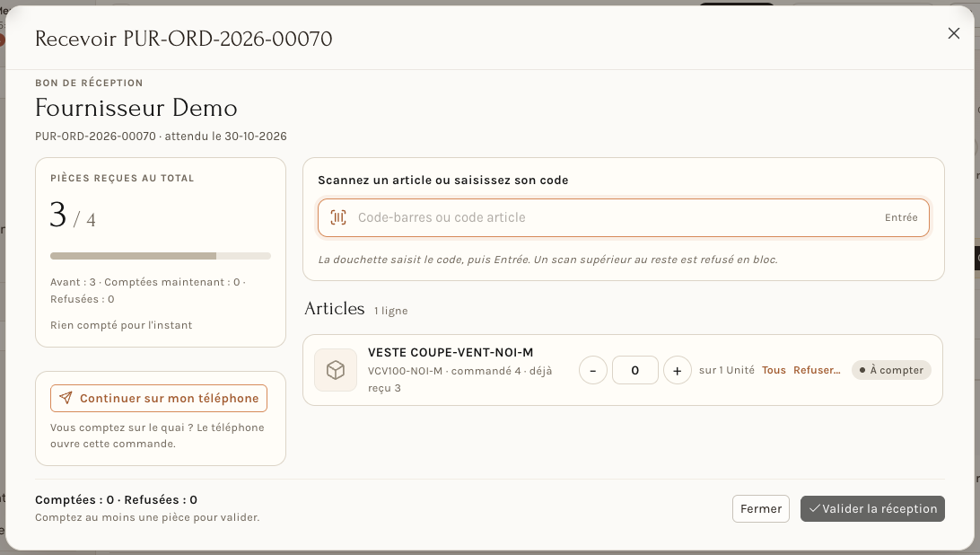Increase counted quantity with plus button
The height and width of the screenshot is (555, 980).
pyautogui.click(x=677, y=370)
